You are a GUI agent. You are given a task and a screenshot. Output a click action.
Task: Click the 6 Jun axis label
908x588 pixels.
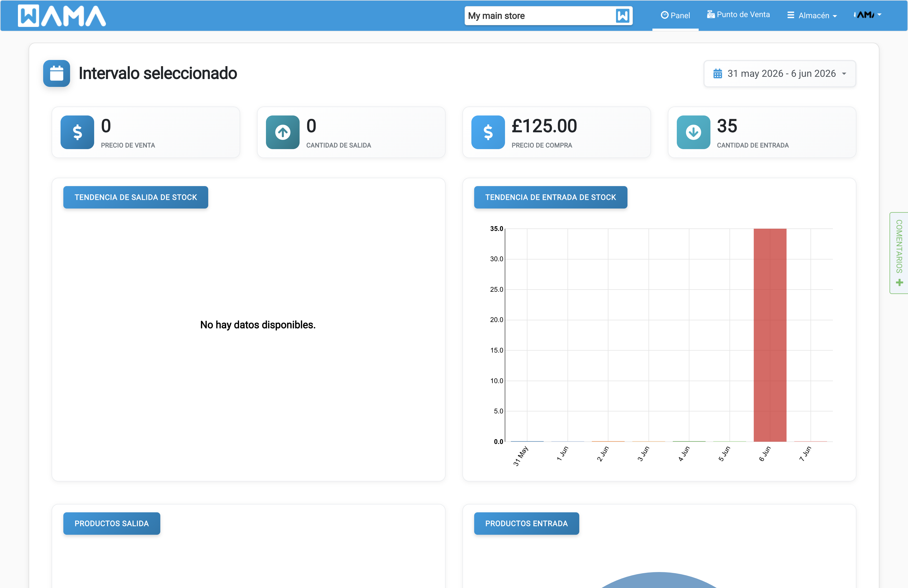pyautogui.click(x=765, y=454)
